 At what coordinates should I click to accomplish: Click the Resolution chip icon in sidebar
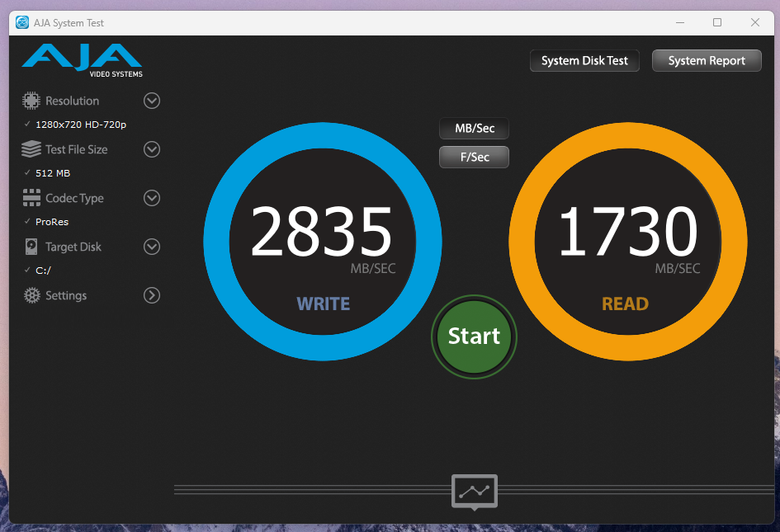pyautogui.click(x=31, y=100)
